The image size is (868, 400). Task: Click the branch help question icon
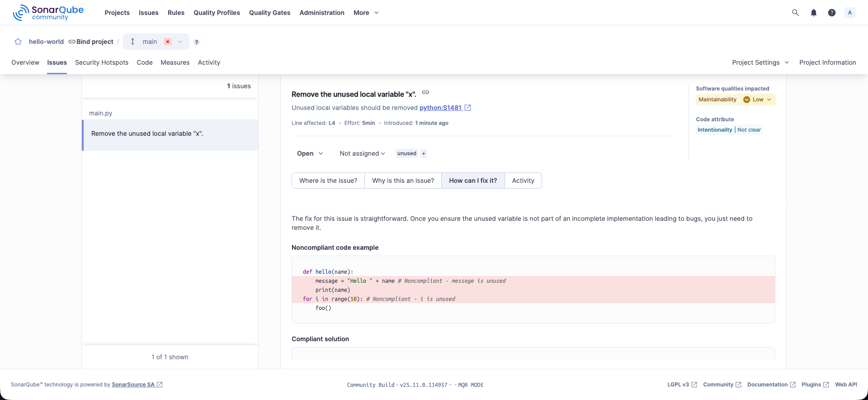tap(197, 42)
